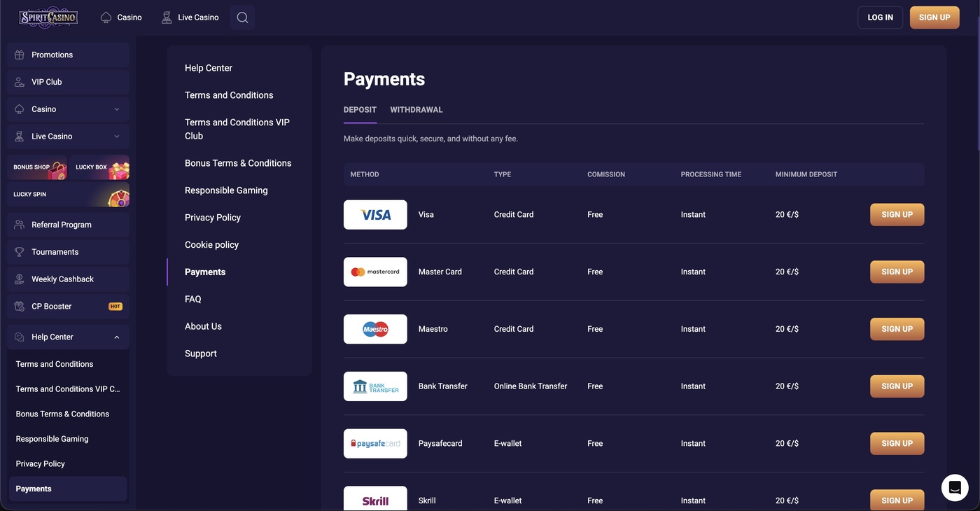Open sidebar submenu Terms and Conditions link
The height and width of the screenshot is (511, 980).
pyautogui.click(x=55, y=364)
